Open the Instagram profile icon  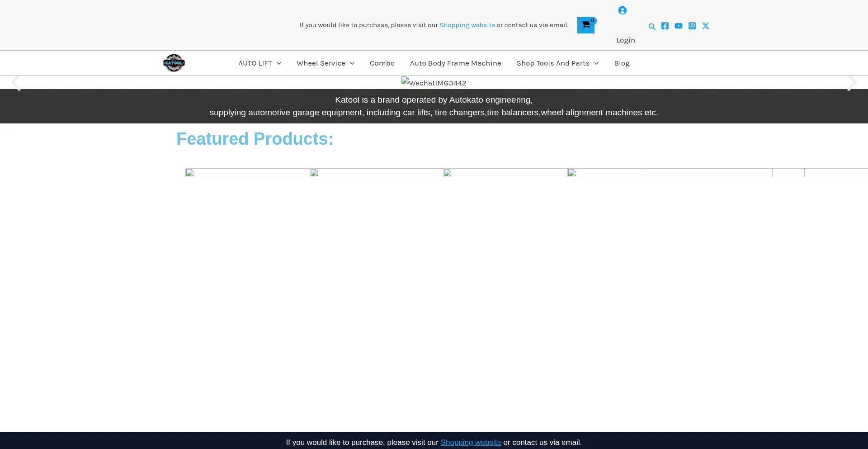click(692, 26)
